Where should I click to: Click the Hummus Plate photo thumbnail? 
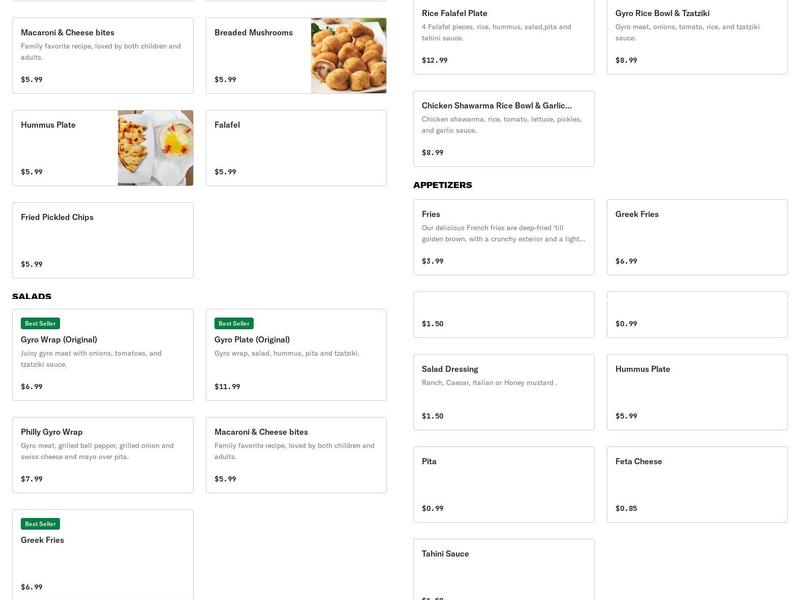155,145
